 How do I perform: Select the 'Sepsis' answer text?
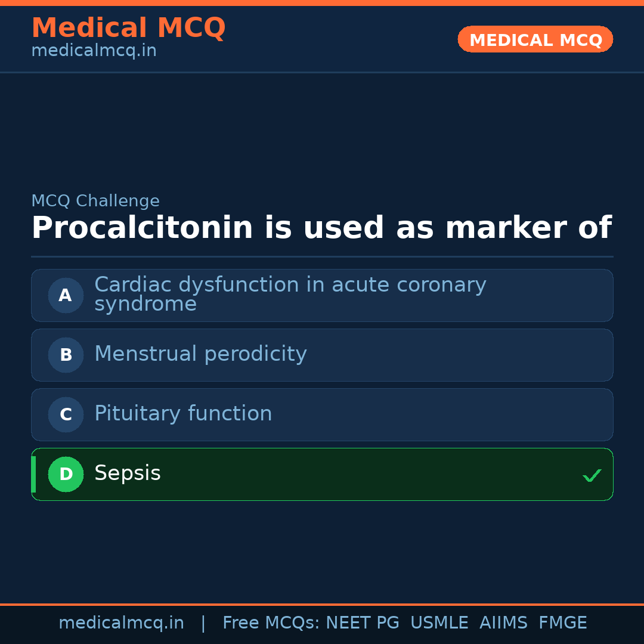(x=128, y=473)
